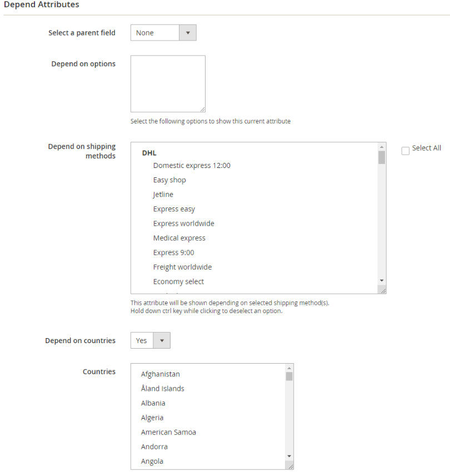Pick 'Express worldwide' in shipping list
Viewport: 450px width, 476px height.
click(183, 224)
